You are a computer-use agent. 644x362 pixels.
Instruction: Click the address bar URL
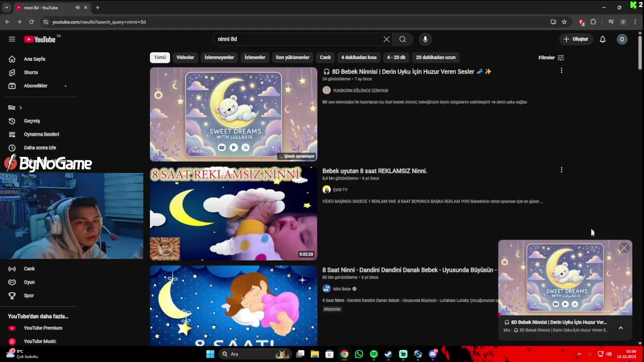tap(99, 22)
